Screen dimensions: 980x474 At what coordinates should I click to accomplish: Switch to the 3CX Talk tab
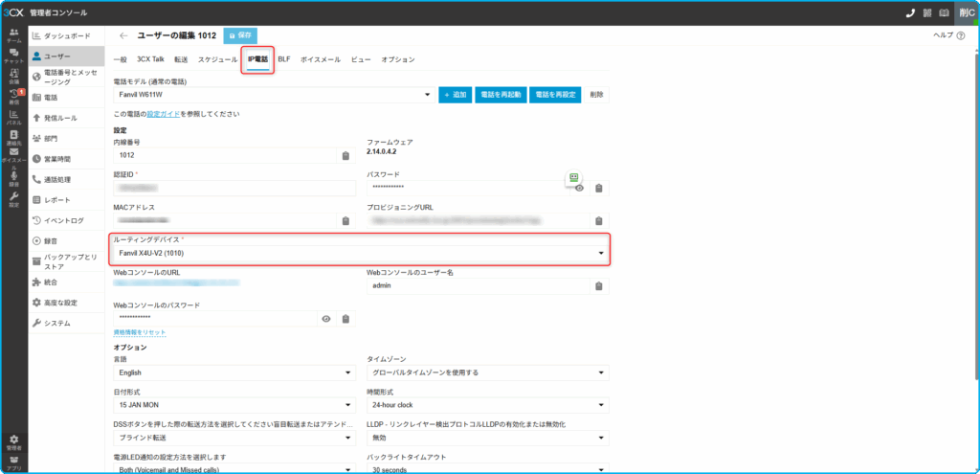tap(150, 59)
